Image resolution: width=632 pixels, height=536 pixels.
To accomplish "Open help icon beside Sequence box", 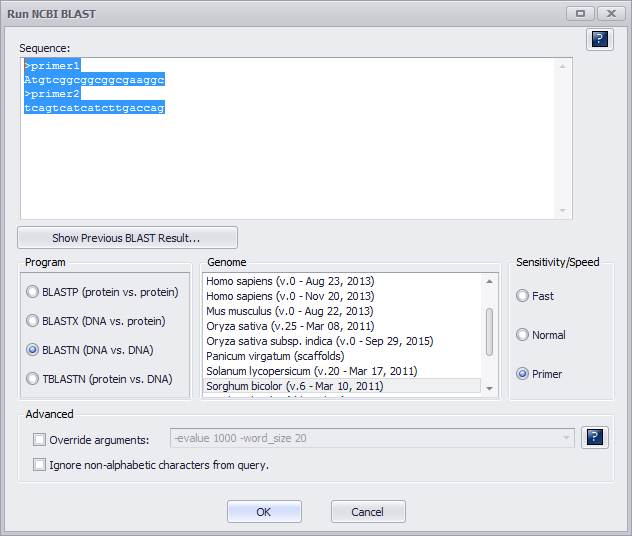I will click(x=599, y=39).
